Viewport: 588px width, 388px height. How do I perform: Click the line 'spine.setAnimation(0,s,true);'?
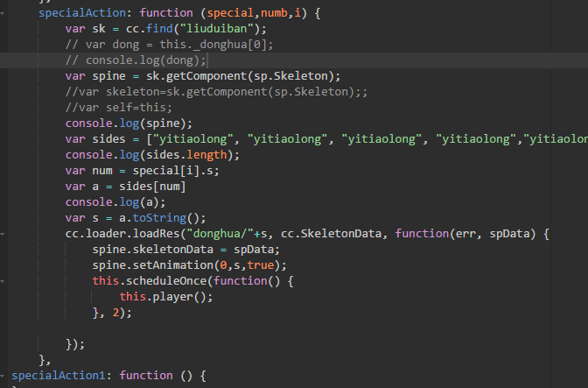189,265
